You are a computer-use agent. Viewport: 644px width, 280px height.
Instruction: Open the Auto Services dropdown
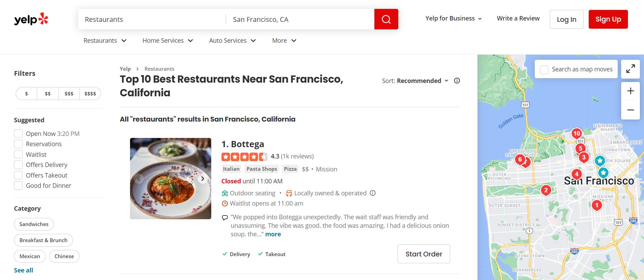point(232,40)
